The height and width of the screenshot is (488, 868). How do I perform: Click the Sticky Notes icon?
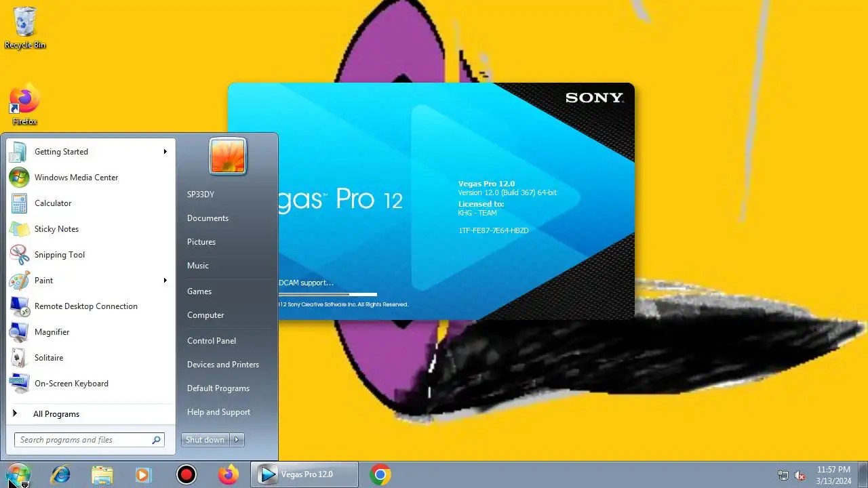tap(19, 229)
